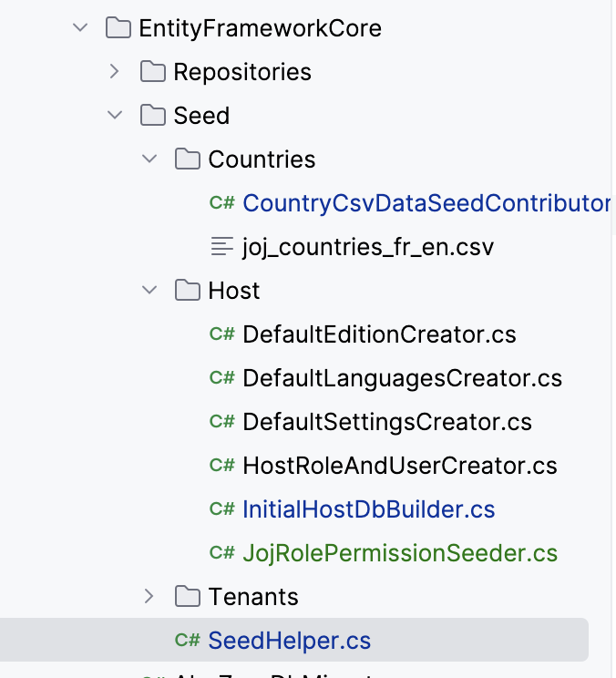
Task: Collapse the Seed folder
Action: tap(115, 116)
